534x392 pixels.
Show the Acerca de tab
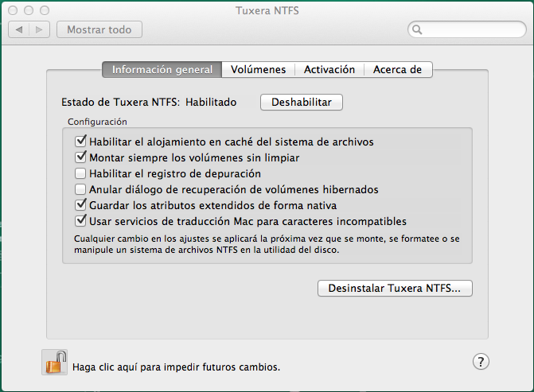[x=397, y=69]
